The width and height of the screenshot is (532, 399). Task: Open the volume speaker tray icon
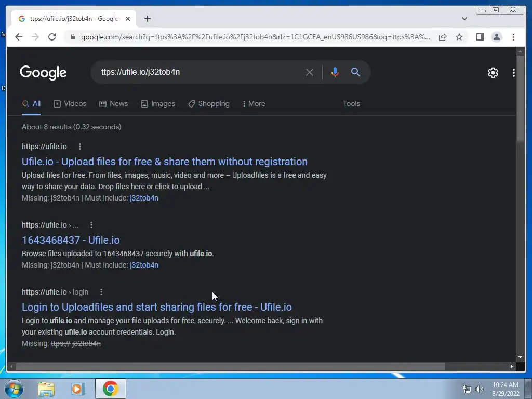click(x=480, y=389)
